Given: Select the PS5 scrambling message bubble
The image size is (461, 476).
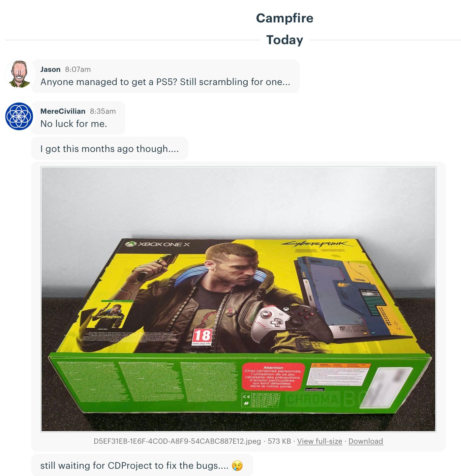Looking at the screenshot, I should (x=165, y=76).
